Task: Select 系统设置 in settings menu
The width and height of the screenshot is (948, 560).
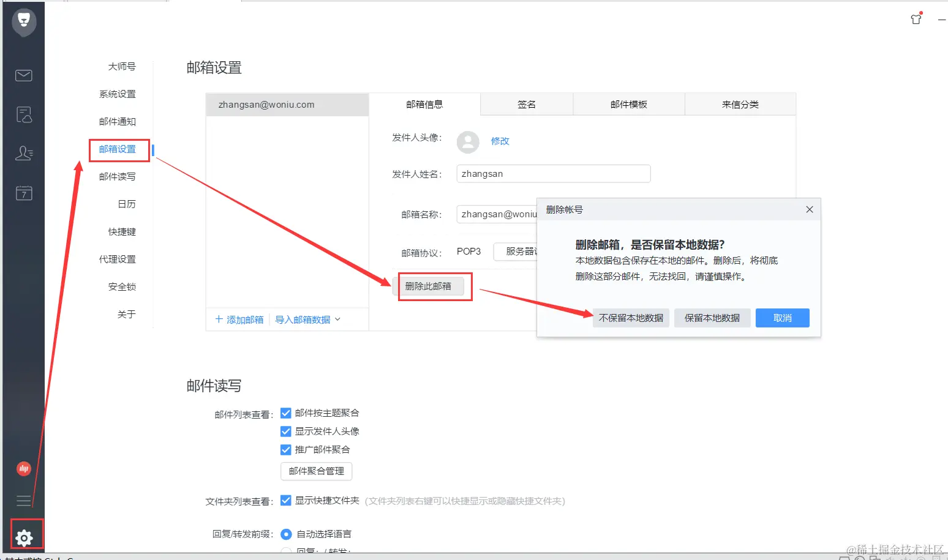Action: [x=118, y=94]
